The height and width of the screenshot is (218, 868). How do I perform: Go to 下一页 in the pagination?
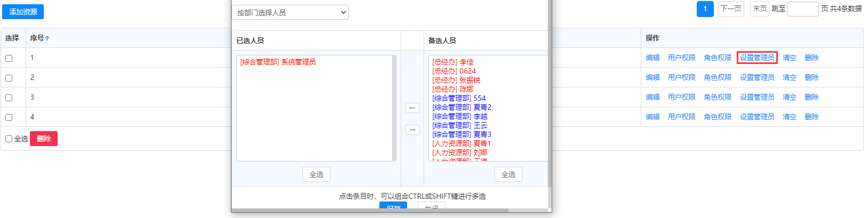731,9
